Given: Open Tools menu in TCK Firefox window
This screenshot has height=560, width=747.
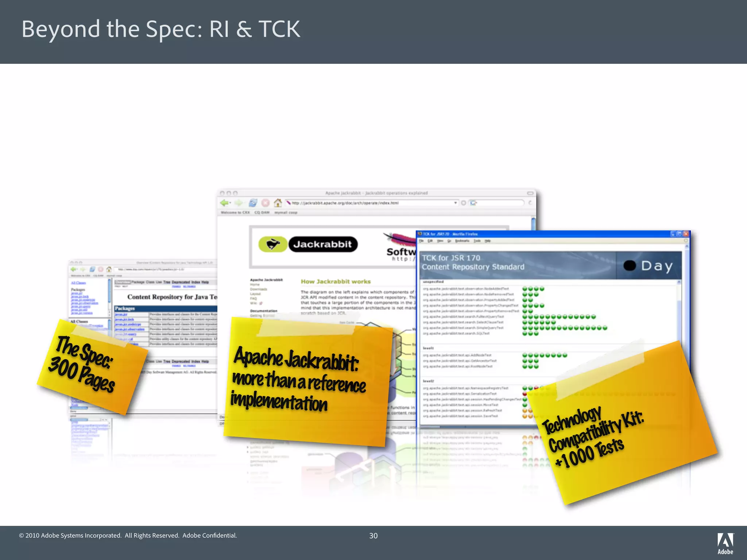Looking at the screenshot, I should tap(477, 241).
